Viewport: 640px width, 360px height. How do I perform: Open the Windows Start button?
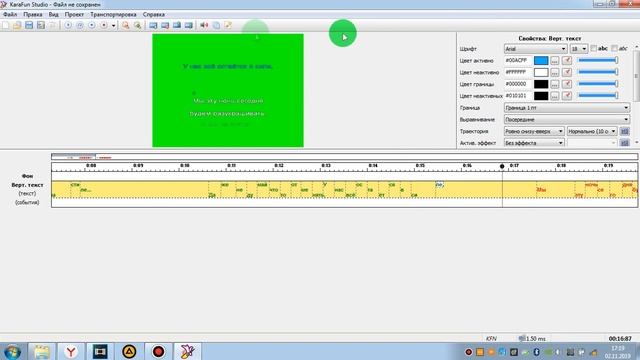coord(13,351)
